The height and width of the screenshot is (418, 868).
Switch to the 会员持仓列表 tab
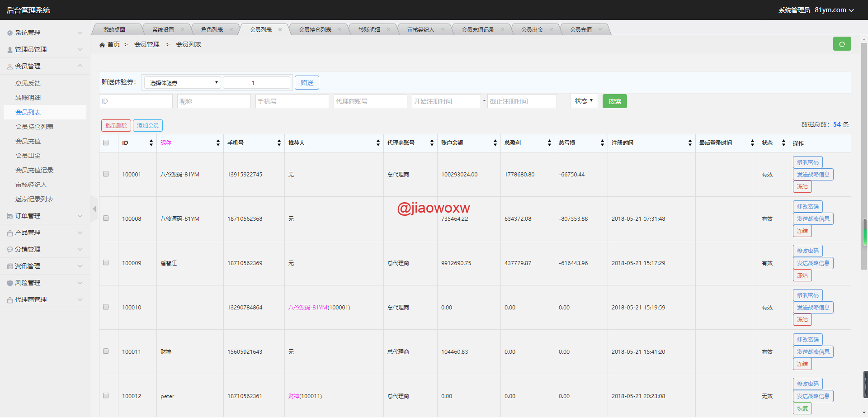pos(315,30)
